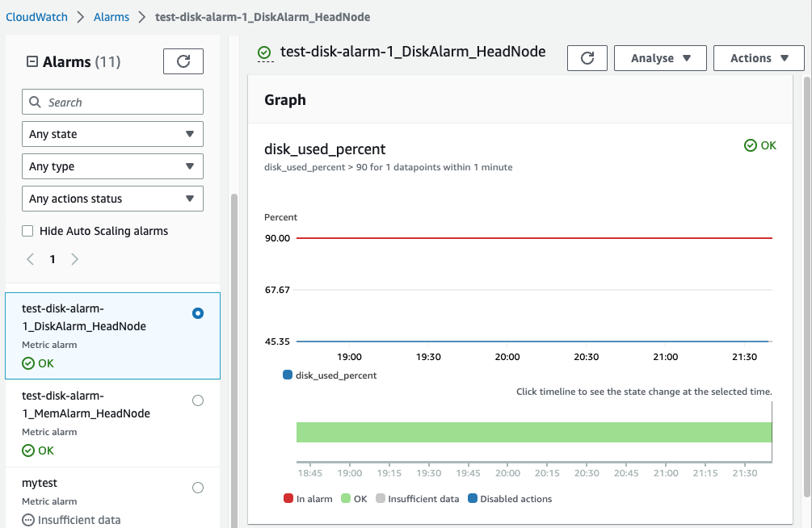Image resolution: width=812 pixels, height=528 pixels.
Task: Open the Any actions status dropdown
Action: (x=112, y=199)
